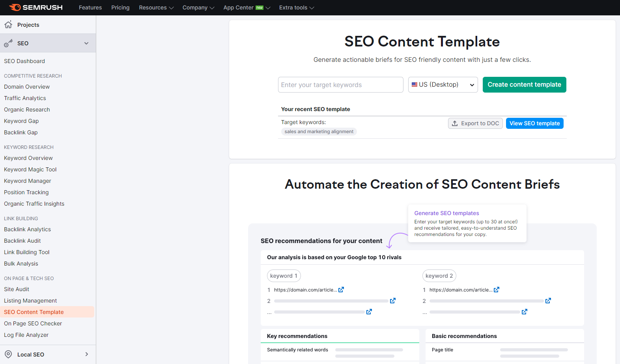This screenshot has height=364, width=620.
Task: Click the 'sales and marketing alignment' keyword tag
Action: point(319,132)
